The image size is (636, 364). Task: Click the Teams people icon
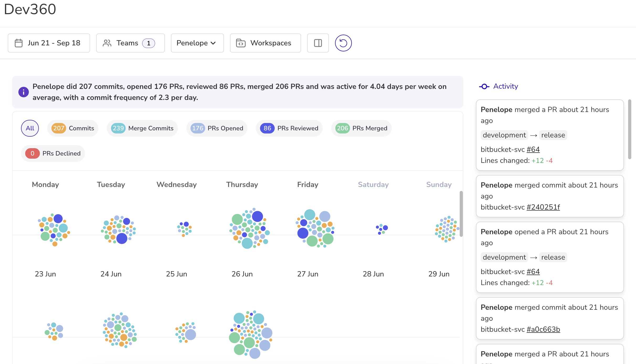107,43
